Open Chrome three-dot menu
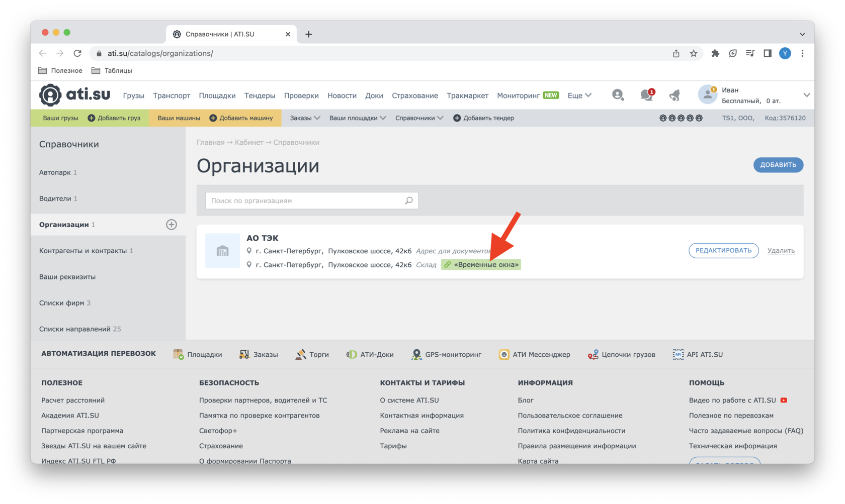The image size is (845, 504). point(802,53)
